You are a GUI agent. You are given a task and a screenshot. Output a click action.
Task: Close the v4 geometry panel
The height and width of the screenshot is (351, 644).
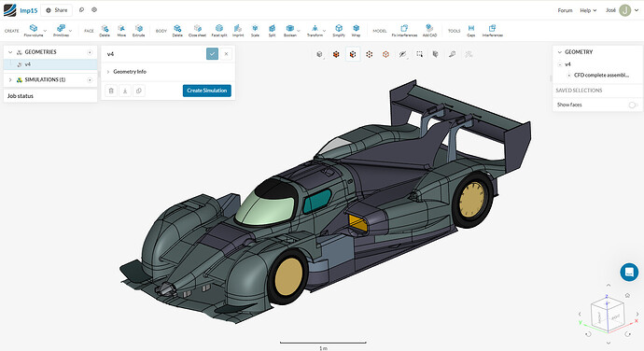point(226,54)
